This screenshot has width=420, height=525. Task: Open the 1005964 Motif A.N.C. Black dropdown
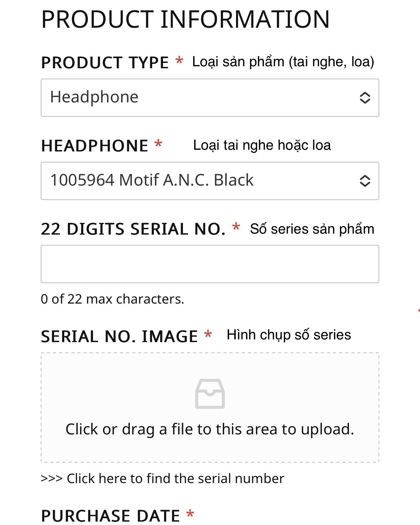[x=203, y=181]
